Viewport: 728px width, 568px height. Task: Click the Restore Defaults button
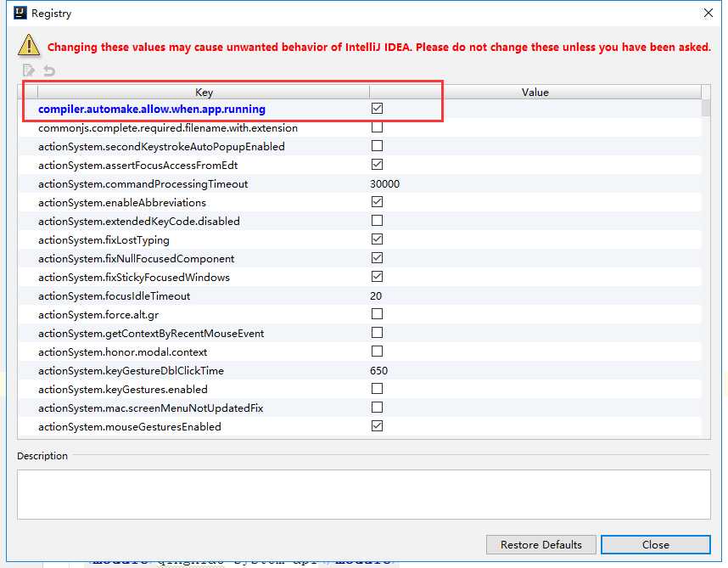point(540,544)
